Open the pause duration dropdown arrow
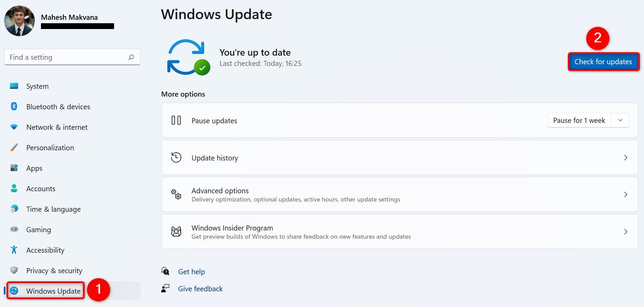The height and width of the screenshot is (307, 644). click(620, 120)
